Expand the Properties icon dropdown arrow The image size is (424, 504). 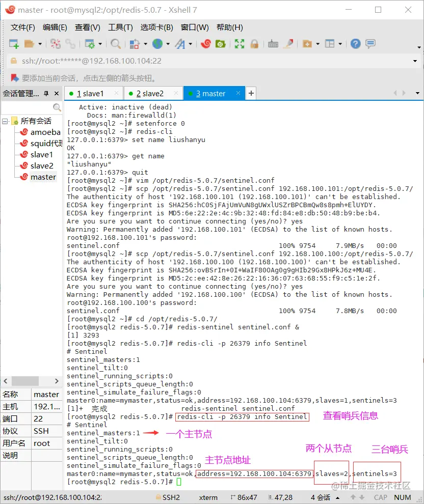click(100, 44)
